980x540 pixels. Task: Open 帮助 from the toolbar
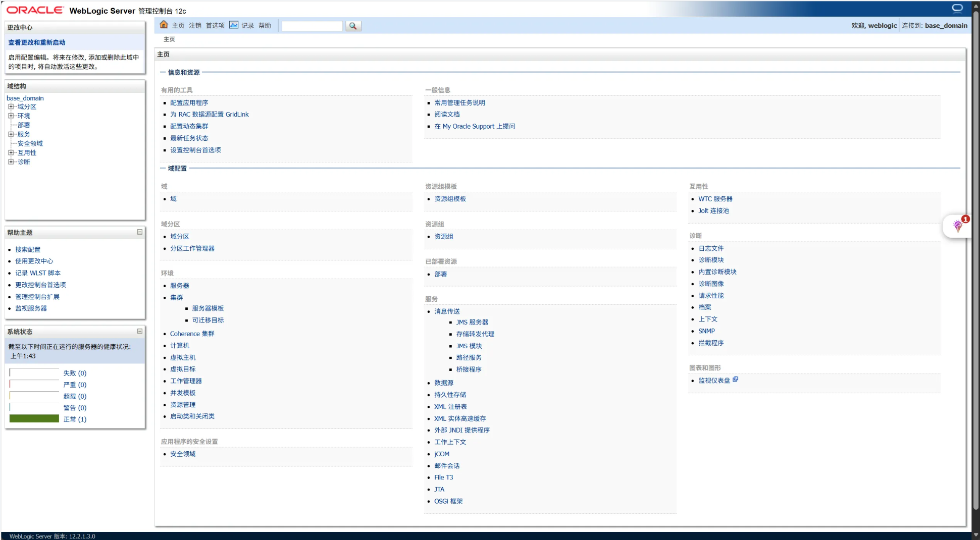click(265, 26)
